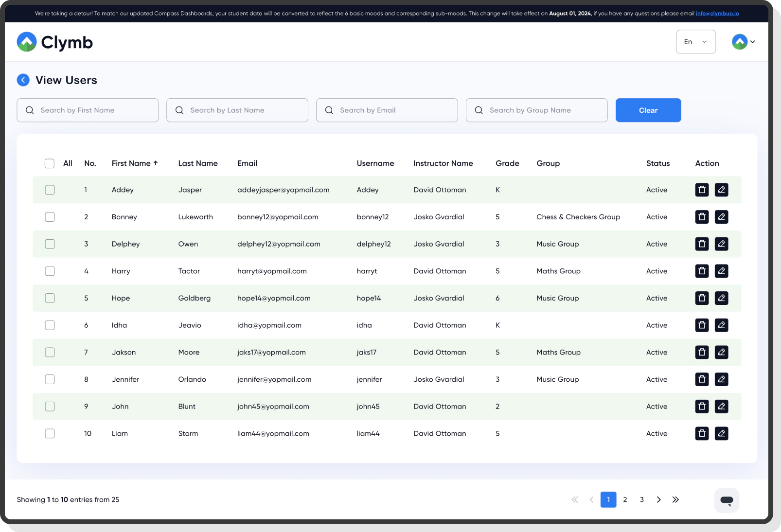Click trash icon for Harry Tactor
781x532 pixels.
(x=702, y=271)
